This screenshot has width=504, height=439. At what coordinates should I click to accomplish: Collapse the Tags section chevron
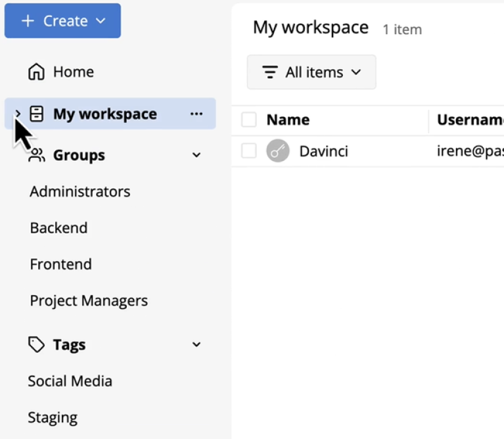pyautogui.click(x=196, y=344)
